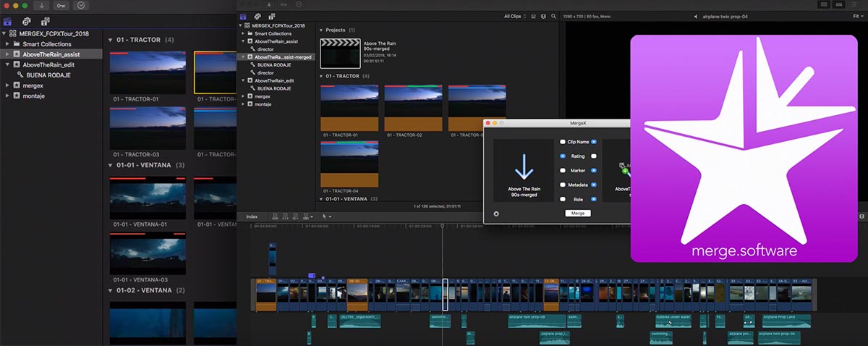Open Above The Rain 90s-merged project thumbnail
The width and height of the screenshot is (868, 346).
340,54
